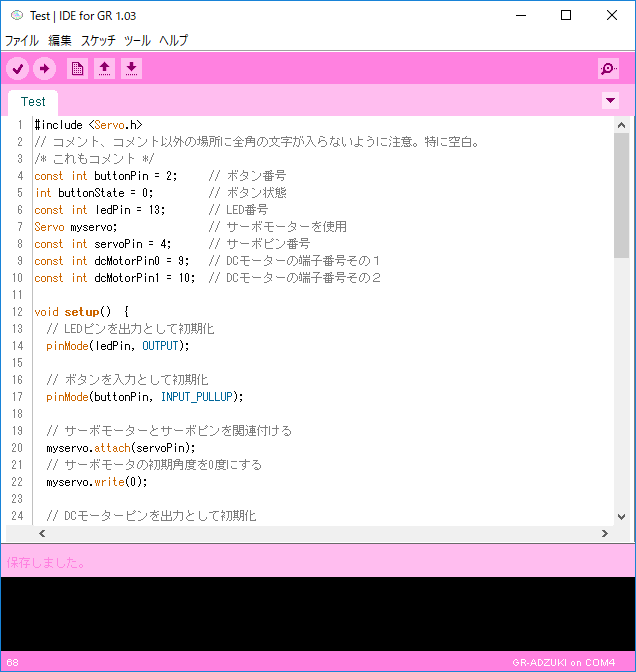The height and width of the screenshot is (672, 636).
Task: Maximize the IDE for GR window
Action: (566, 15)
